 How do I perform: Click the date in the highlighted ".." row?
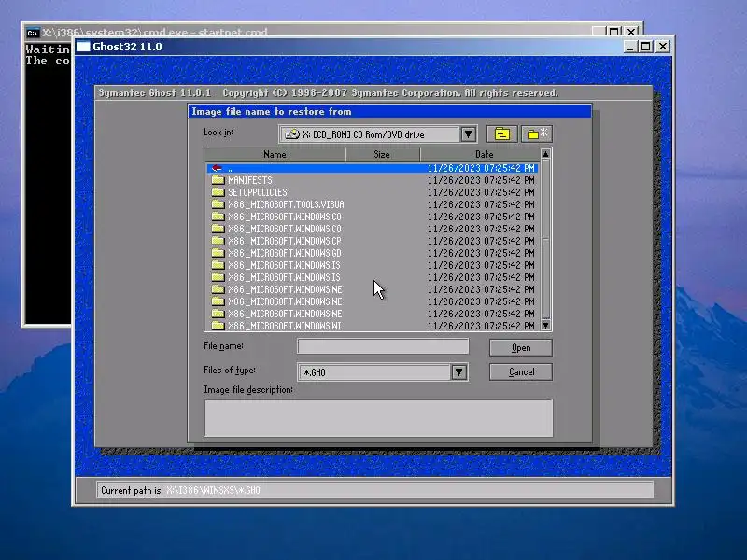click(x=481, y=168)
